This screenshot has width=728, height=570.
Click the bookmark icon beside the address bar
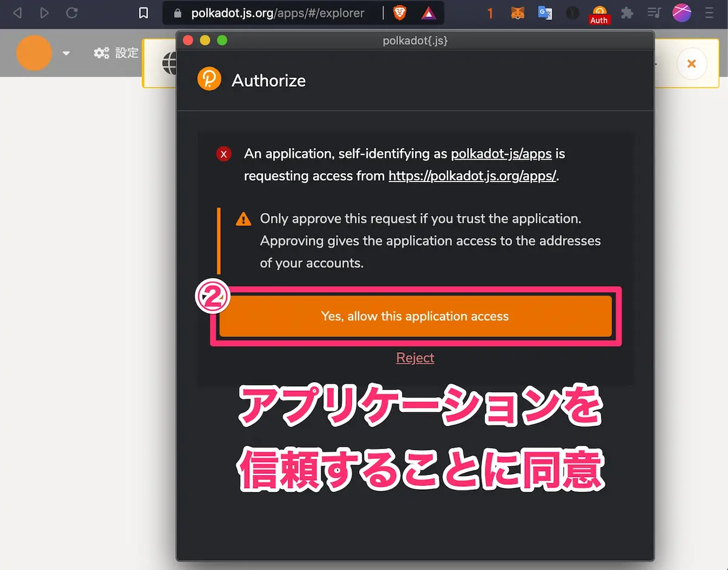143,13
